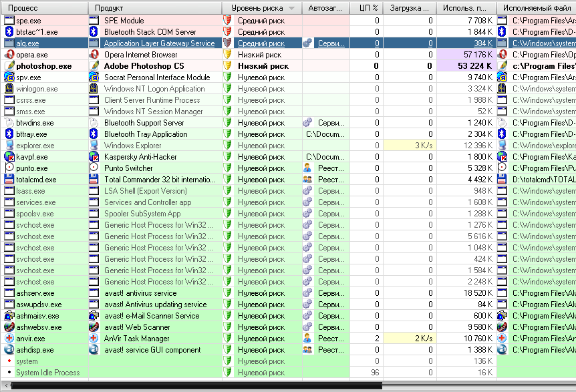Click the 3 K/s load value for explorer.exe

point(424,146)
